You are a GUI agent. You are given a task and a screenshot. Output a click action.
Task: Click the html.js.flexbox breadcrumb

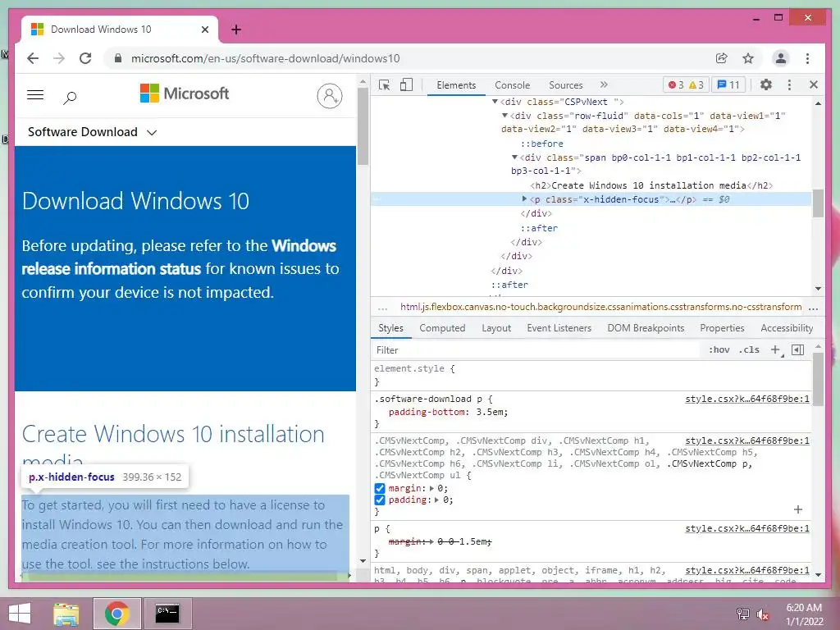[600, 307]
